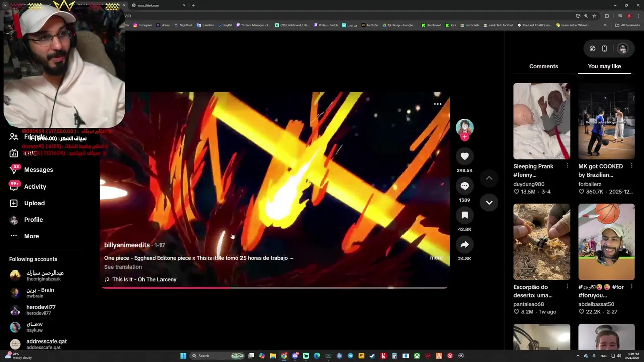Open the profile avatar at top right
Image resolution: width=644 pixels, height=362 pixels.
[623, 49]
